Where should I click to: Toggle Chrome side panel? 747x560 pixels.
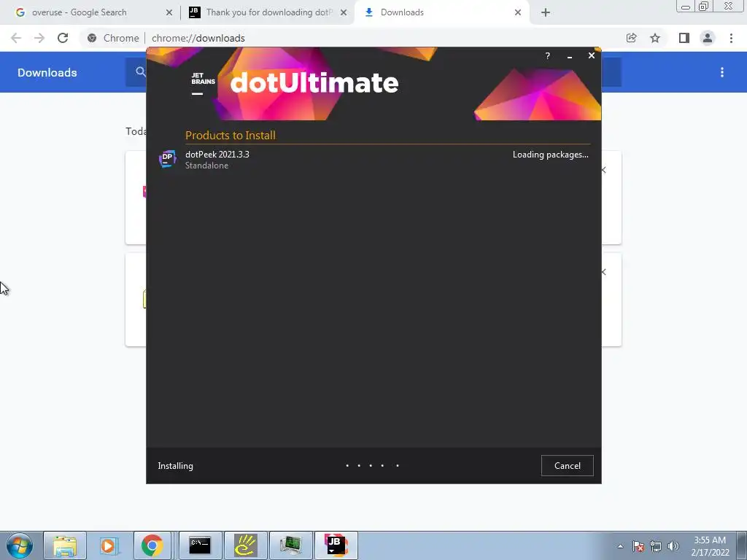684,38
